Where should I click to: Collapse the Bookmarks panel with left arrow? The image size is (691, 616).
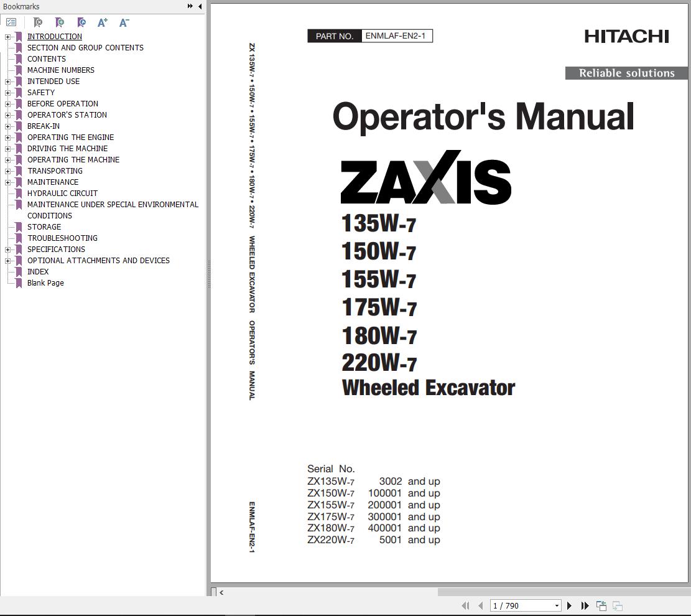(200, 6)
